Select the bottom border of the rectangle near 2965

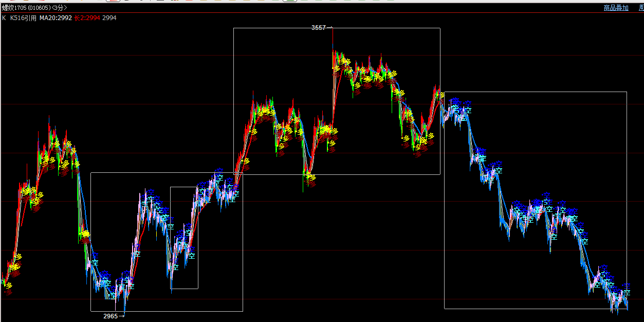[180, 311]
